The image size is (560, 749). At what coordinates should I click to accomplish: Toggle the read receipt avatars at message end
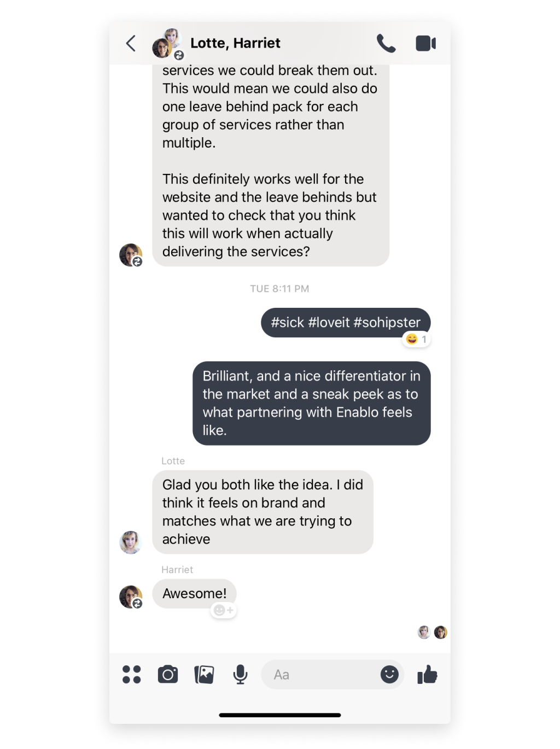[432, 632]
